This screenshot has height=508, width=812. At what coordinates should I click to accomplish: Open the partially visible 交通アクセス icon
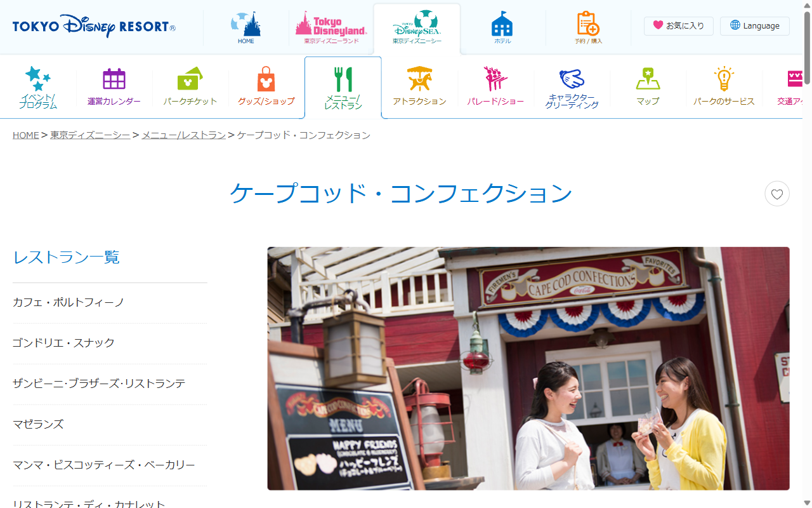coord(791,88)
